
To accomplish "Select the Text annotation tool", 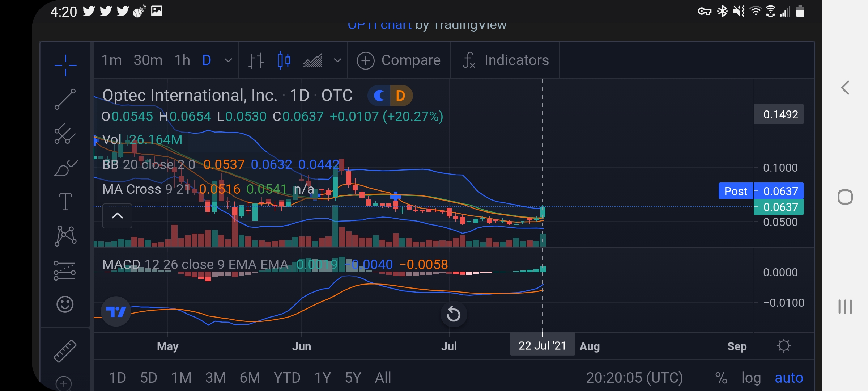I will point(65,202).
